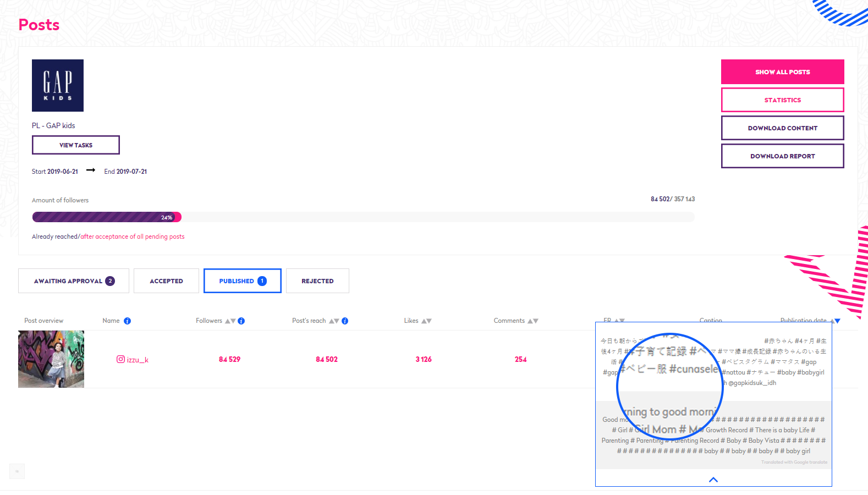Open the Rejected posts tab
Screen dimensions: 868x495
(x=317, y=281)
